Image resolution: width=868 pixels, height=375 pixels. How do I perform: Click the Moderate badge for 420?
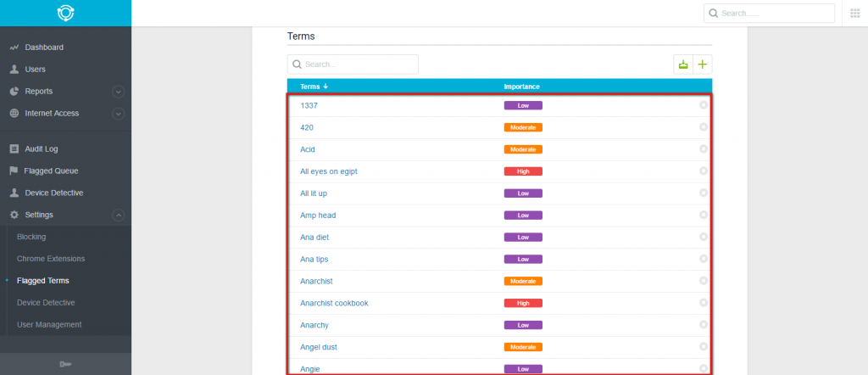click(523, 127)
